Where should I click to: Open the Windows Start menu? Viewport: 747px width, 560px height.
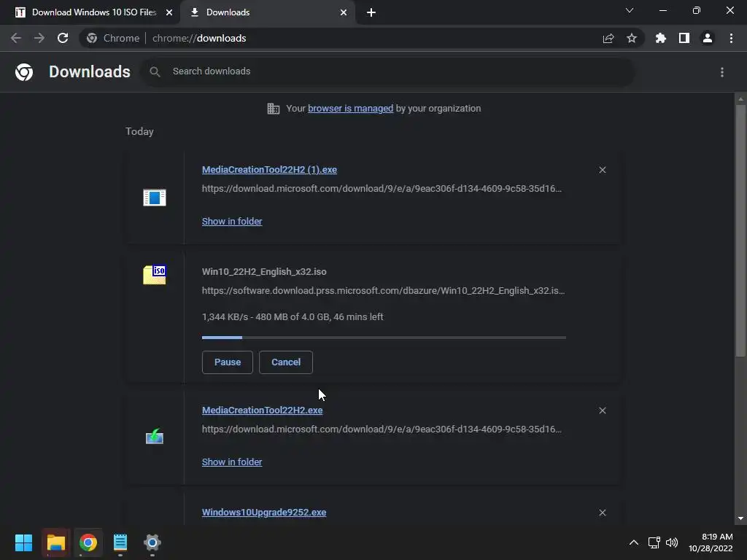click(23, 542)
